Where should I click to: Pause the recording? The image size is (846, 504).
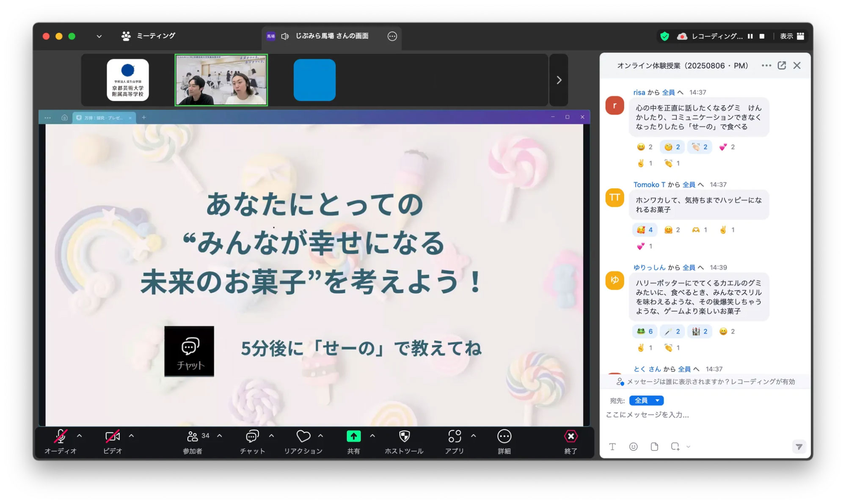pyautogui.click(x=750, y=36)
